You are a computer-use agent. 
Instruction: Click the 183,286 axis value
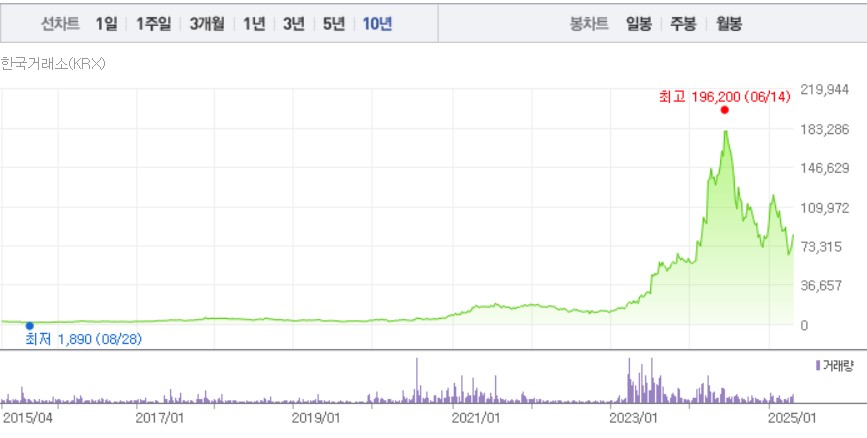[x=825, y=130]
